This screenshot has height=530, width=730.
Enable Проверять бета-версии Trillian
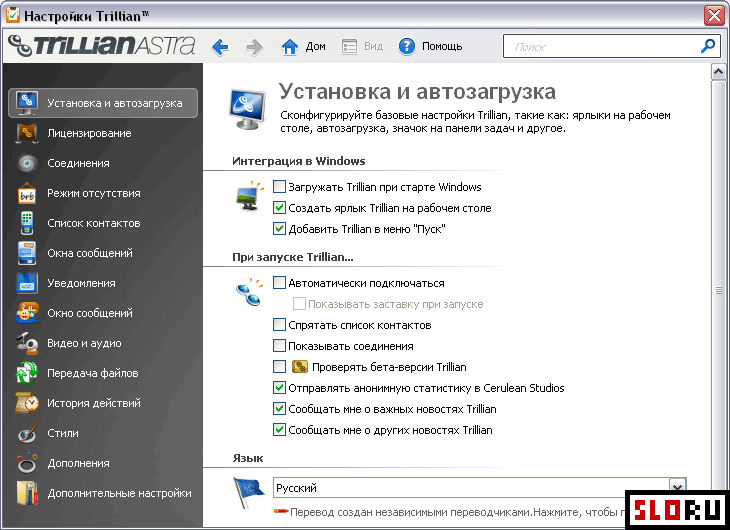coord(279,367)
